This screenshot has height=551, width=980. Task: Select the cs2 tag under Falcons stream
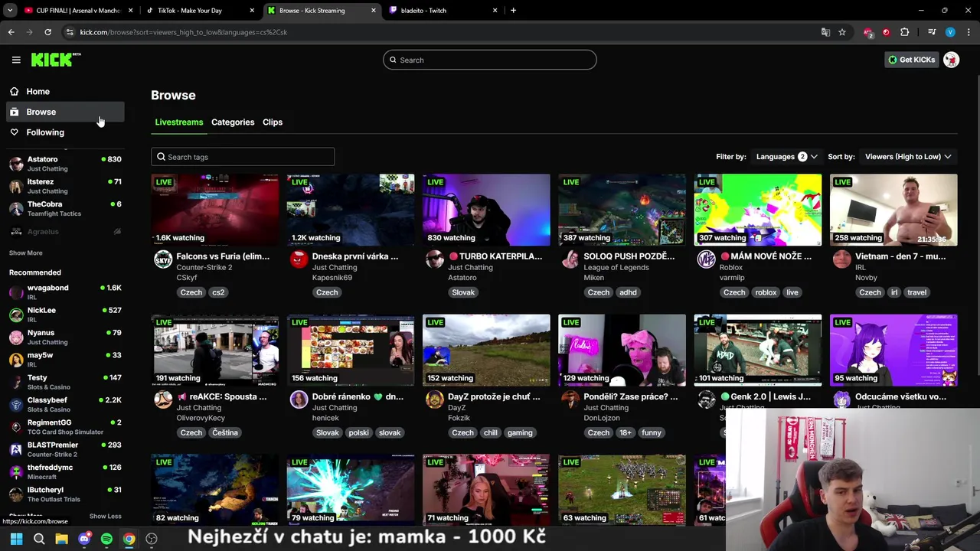pyautogui.click(x=218, y=292)
